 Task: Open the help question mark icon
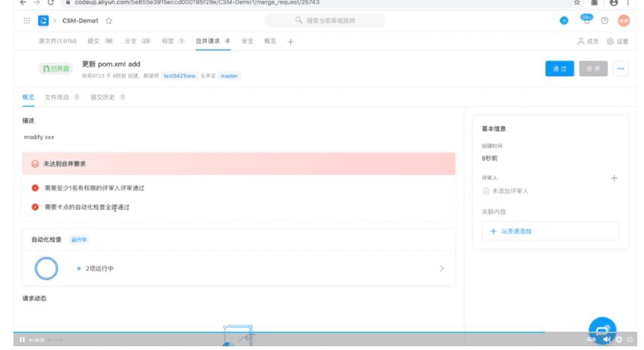click(604, 20)
